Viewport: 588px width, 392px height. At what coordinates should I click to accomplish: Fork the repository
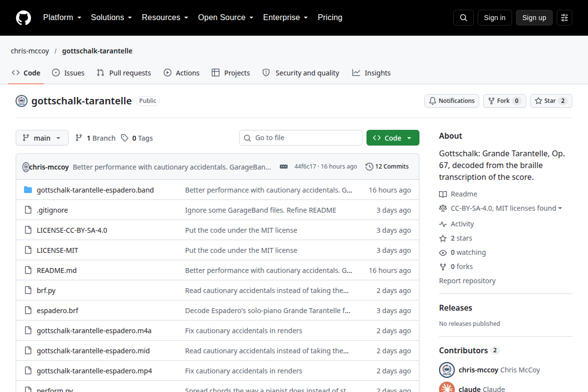point(505,101)
